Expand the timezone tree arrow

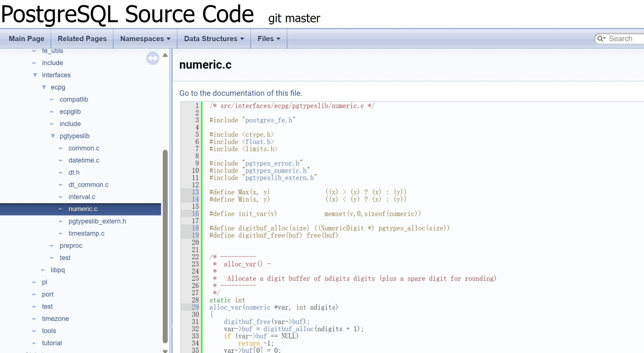35,319
